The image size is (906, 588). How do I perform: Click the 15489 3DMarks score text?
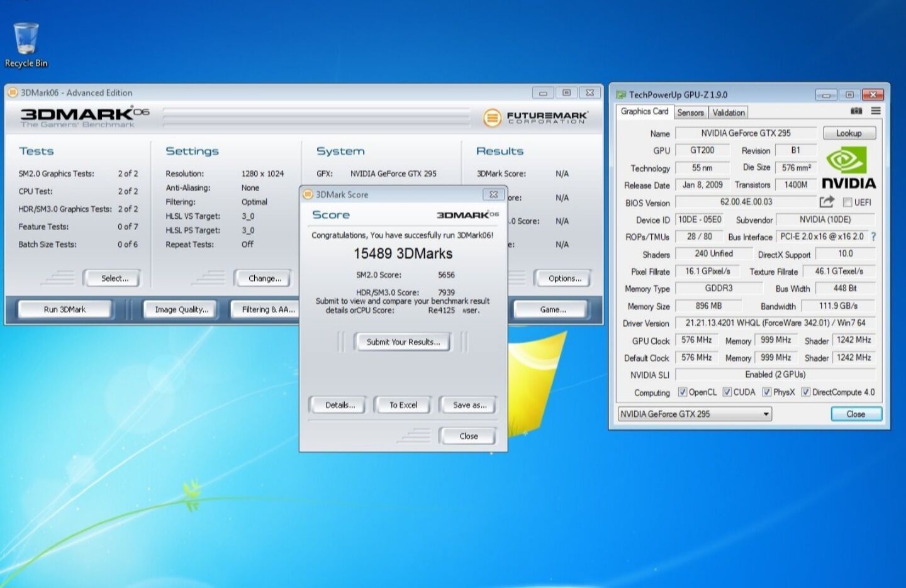point(403,253)
